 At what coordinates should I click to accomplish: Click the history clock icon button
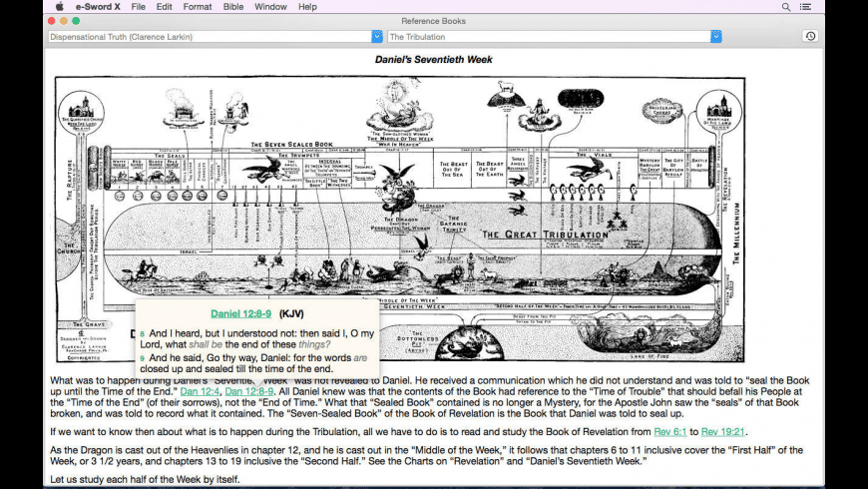point(810,36)
